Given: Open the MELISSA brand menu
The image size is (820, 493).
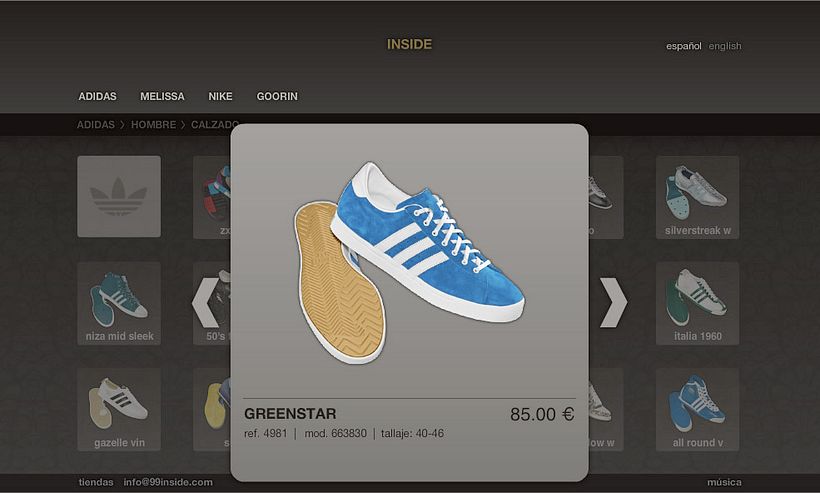Looking at the screenshot, I should 162,96.
